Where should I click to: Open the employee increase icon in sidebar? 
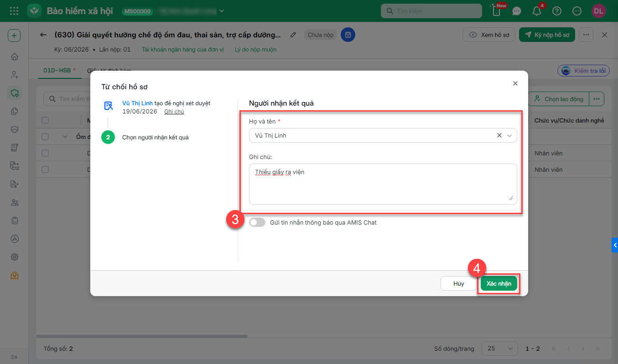coord(15,75)
